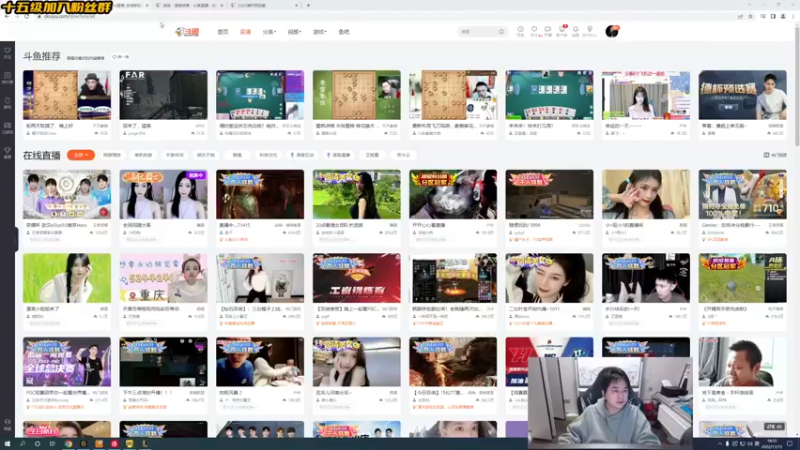Select the 京斗云 filter chip
Image resolution: width=800 pixels, height=450 pixels.
click(404, 155)
